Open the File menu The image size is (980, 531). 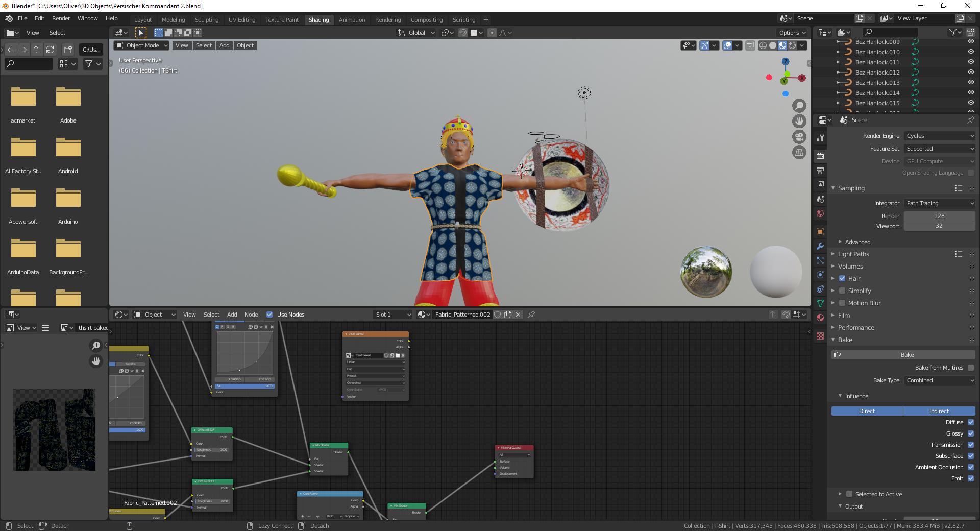point(22,18)
